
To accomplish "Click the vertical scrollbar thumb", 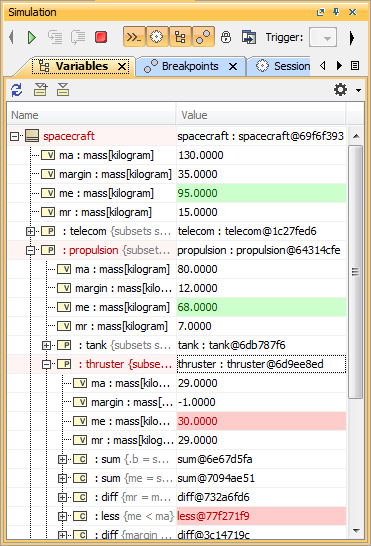I will [356, 272].
